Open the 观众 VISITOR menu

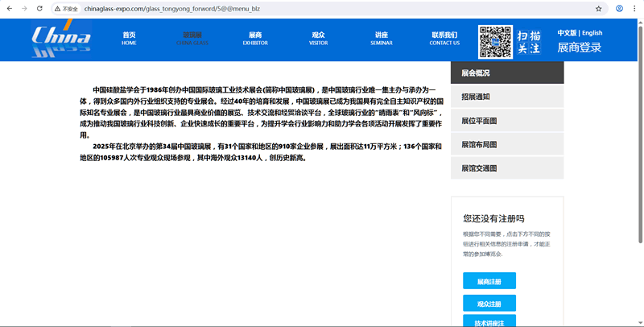click(318, 39)
